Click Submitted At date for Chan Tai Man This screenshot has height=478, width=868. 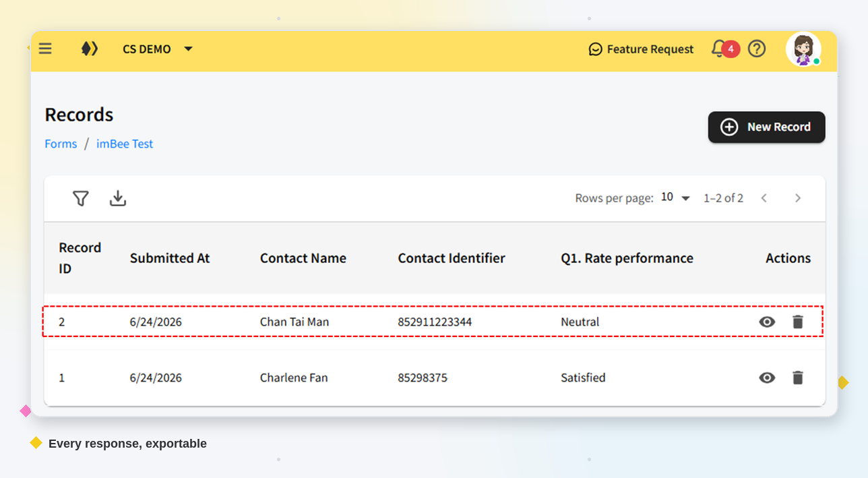pyautogui.click(x=156, y=322)
